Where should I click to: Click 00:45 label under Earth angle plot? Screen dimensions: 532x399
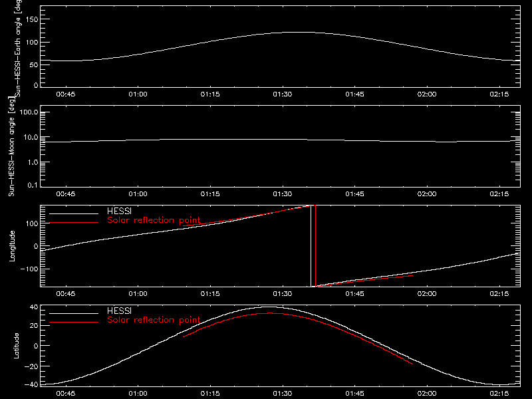66,94
